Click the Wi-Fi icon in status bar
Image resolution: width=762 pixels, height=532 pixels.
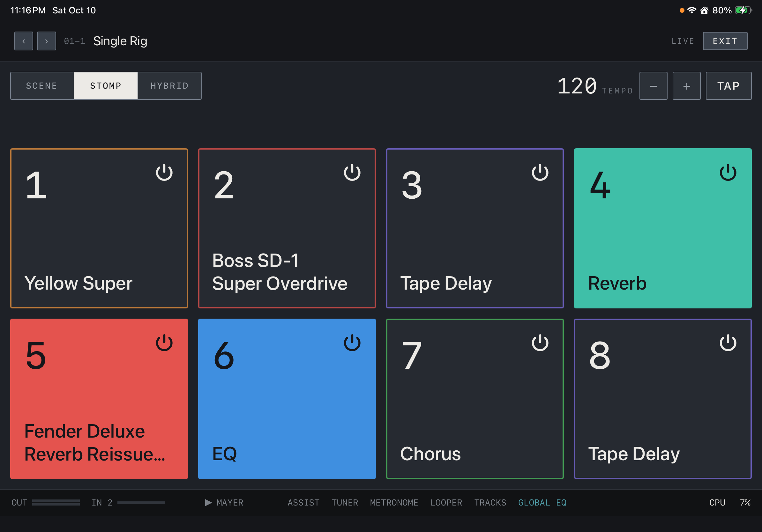click(692, 10)
